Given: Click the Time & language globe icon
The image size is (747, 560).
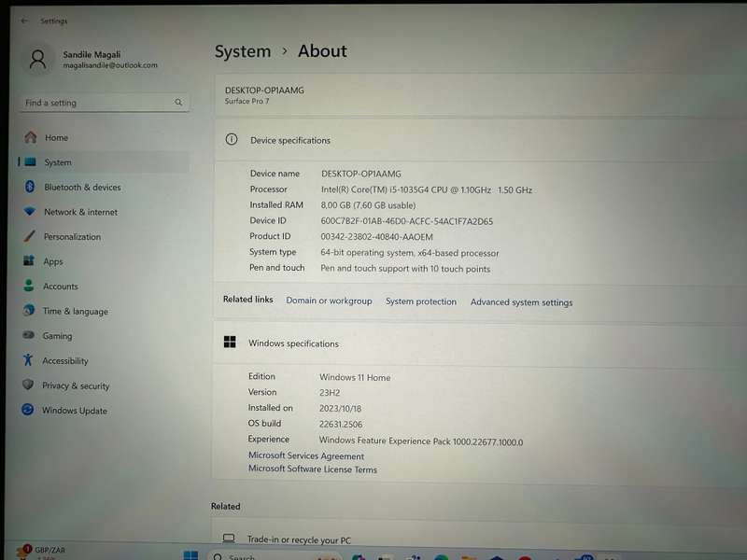Looking at the screenshot, I should pyautogui.click(x=29, y=310).
